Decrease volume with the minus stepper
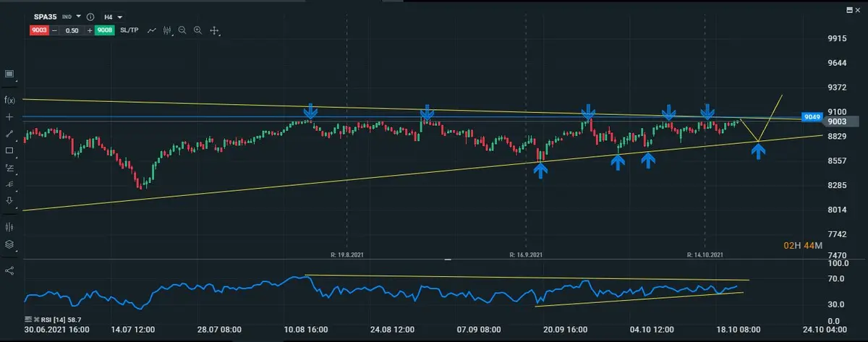This screenshot has height=342, width=868. tap(54, 30)
